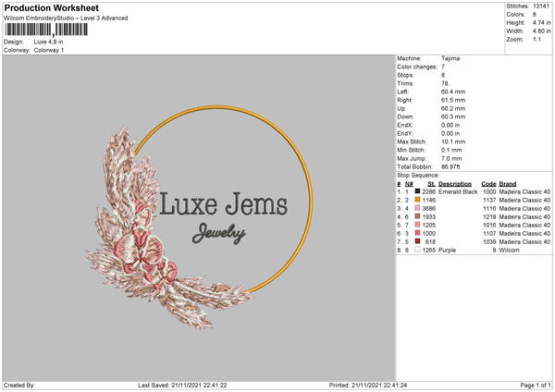The height and width of the screenshot is (392, 555).
Task: Click the brown swatch for code 1218
Action: (x=418, y=216)
